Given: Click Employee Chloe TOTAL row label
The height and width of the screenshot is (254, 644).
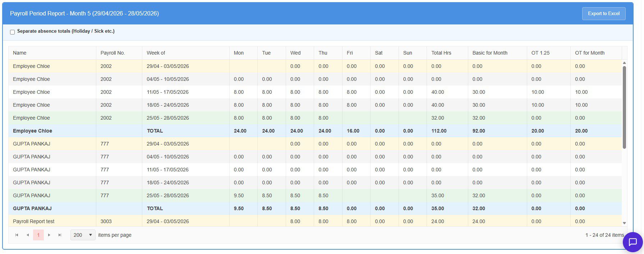Looking at the screenshot, I should click(155, 131).
